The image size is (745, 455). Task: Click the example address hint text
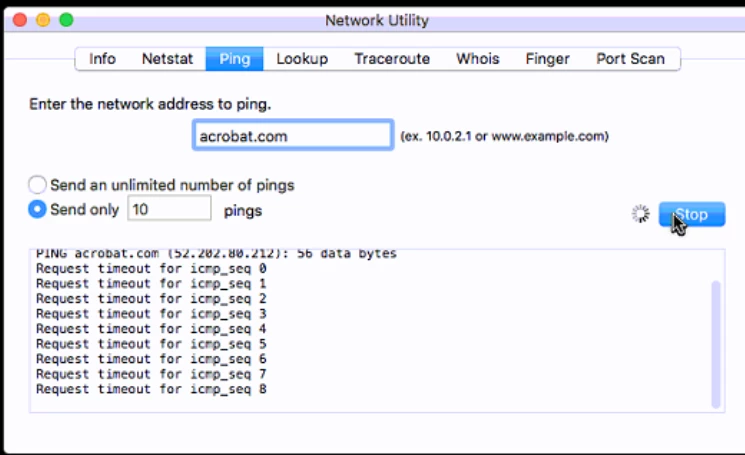(504, 136)
